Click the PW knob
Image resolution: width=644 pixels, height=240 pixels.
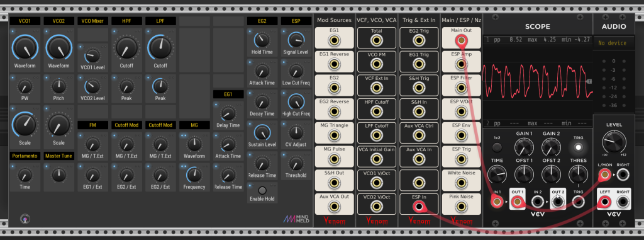(x=25, y=86)
